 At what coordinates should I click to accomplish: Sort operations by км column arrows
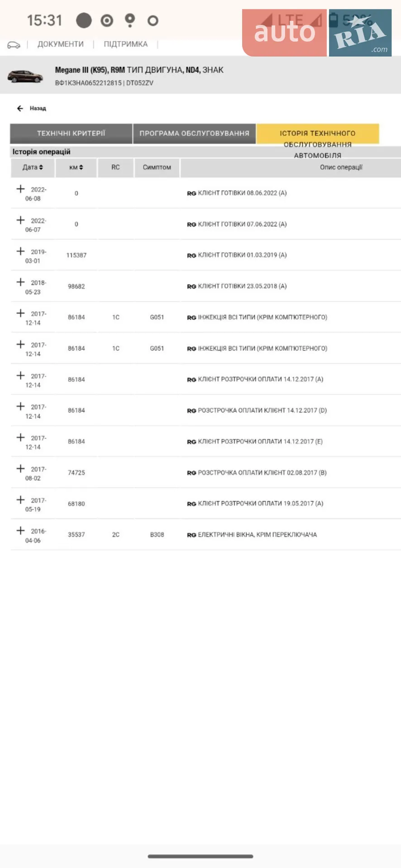(x=81, y=167)
